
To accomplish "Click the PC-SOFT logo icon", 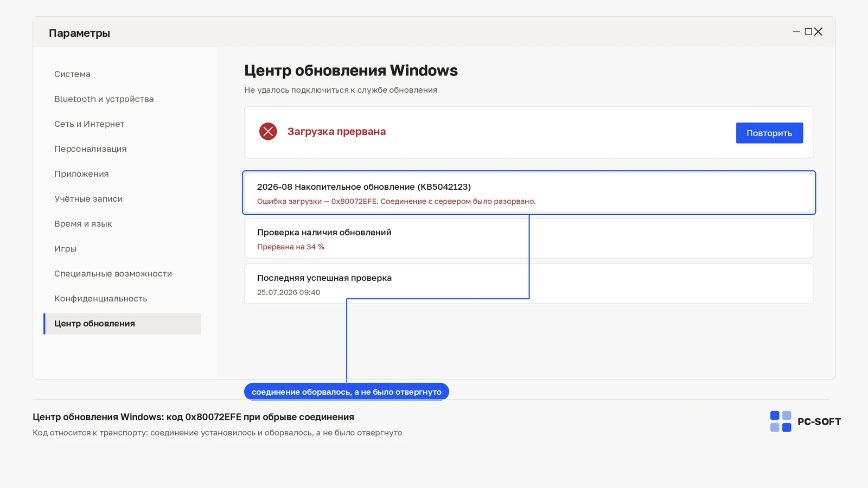I will click(x=781, y=421).
